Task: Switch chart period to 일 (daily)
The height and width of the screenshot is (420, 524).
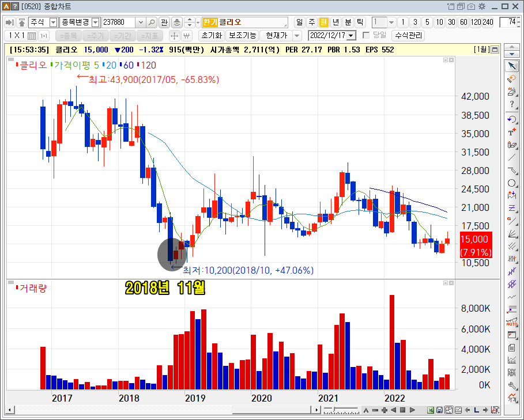Action: pyautogui.click(x=300, y=23)
